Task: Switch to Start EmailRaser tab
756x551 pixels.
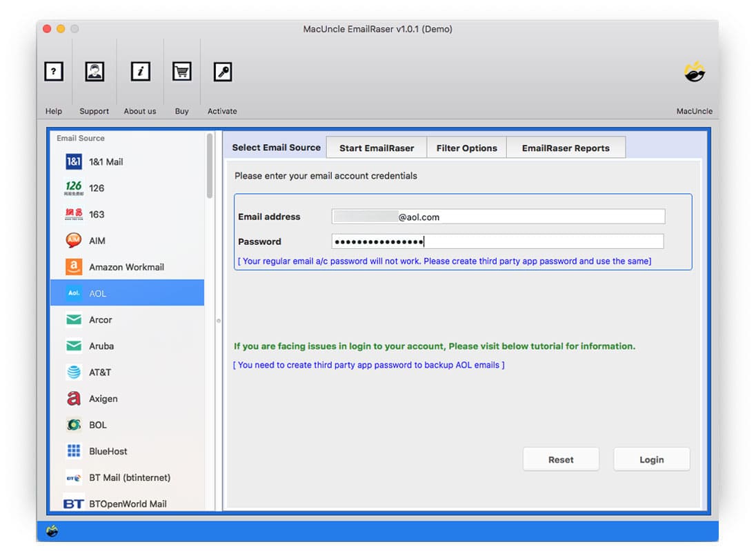Action: click(x=377, y=148)
